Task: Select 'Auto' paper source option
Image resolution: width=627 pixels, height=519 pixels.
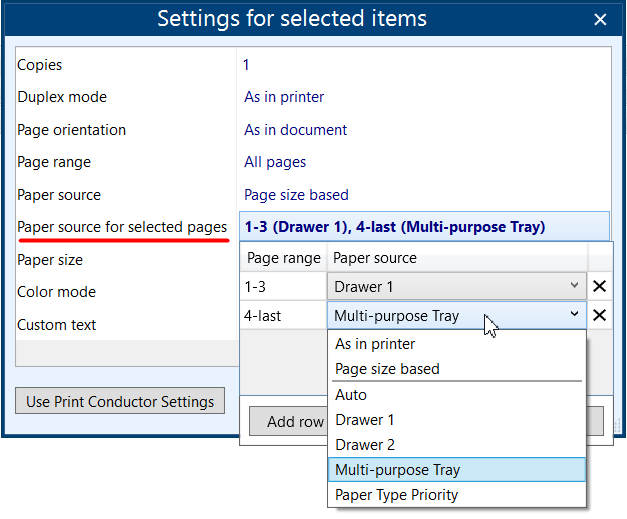Action: [x=351, y=395]
